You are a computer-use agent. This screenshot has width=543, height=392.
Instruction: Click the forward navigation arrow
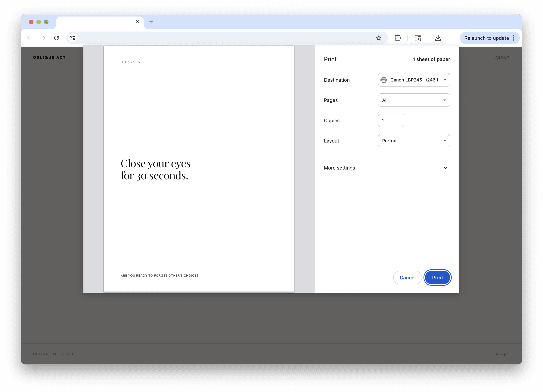[43, 38]
